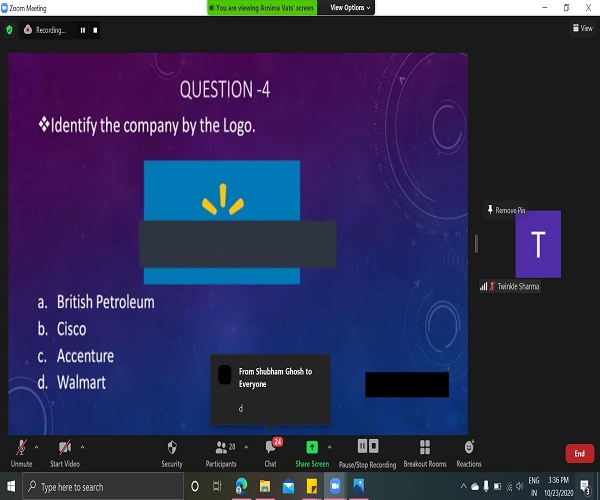The height and width of the screenshot is (500, 600).
Task: Open the Security shield menu
Action: (x=172, y=454)
